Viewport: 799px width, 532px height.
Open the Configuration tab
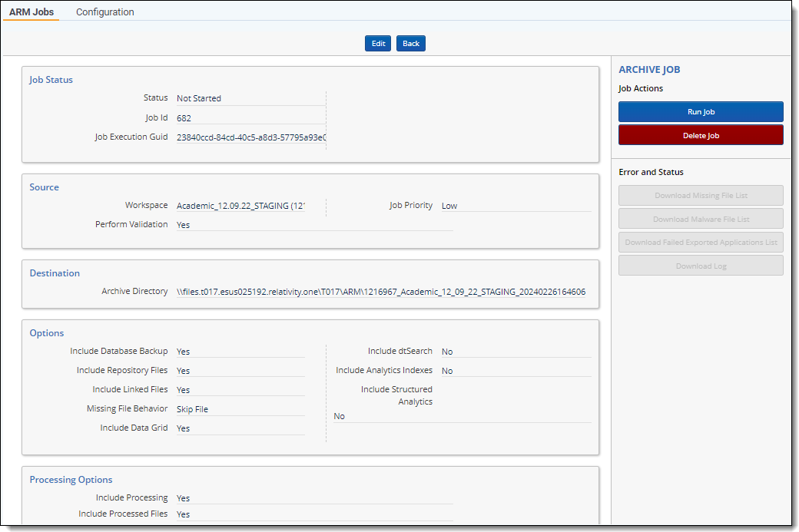point(105,12)
